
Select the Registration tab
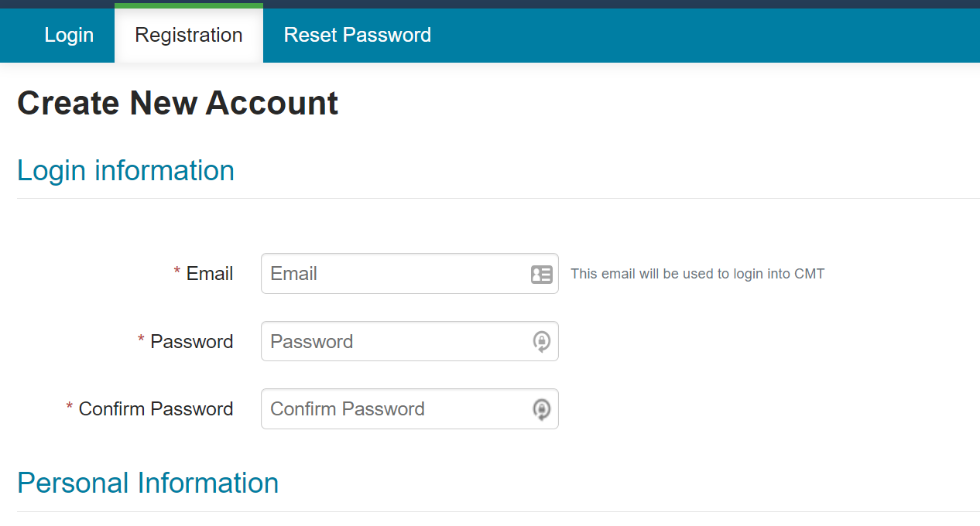(189, 35)
